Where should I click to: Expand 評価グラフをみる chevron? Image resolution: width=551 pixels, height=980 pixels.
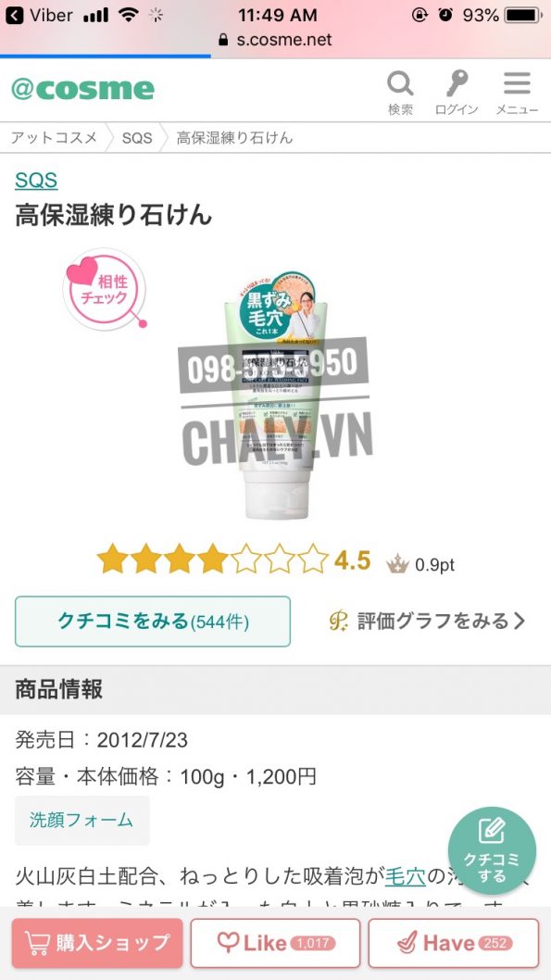(x=520, y=621)
